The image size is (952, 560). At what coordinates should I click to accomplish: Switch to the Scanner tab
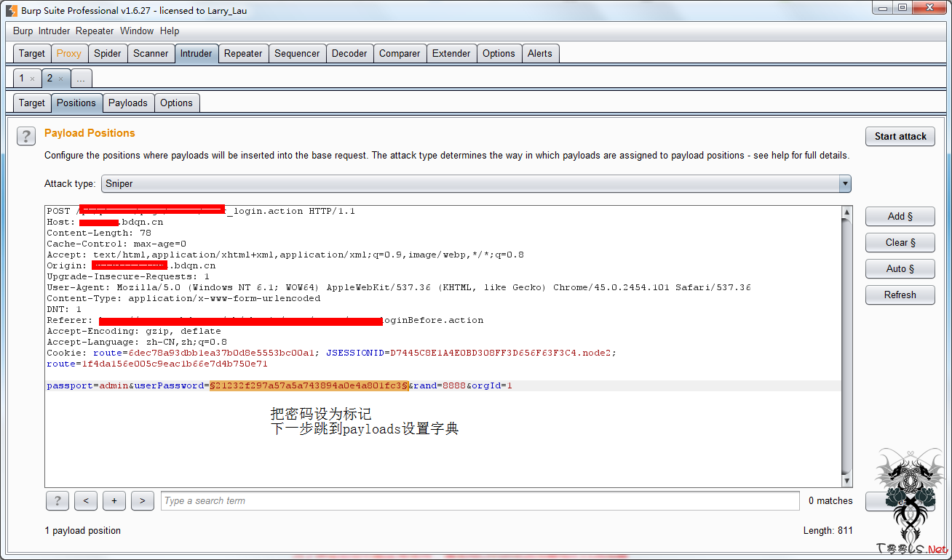tap(151, 53)
